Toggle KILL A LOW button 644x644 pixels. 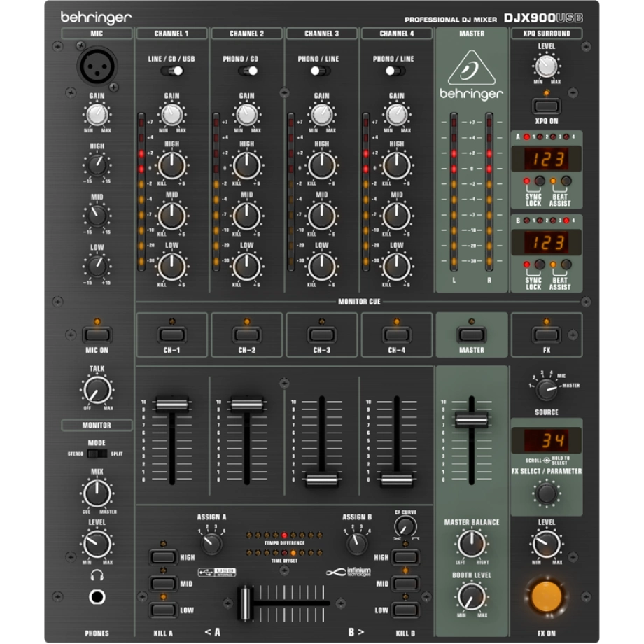pos(163,610)
